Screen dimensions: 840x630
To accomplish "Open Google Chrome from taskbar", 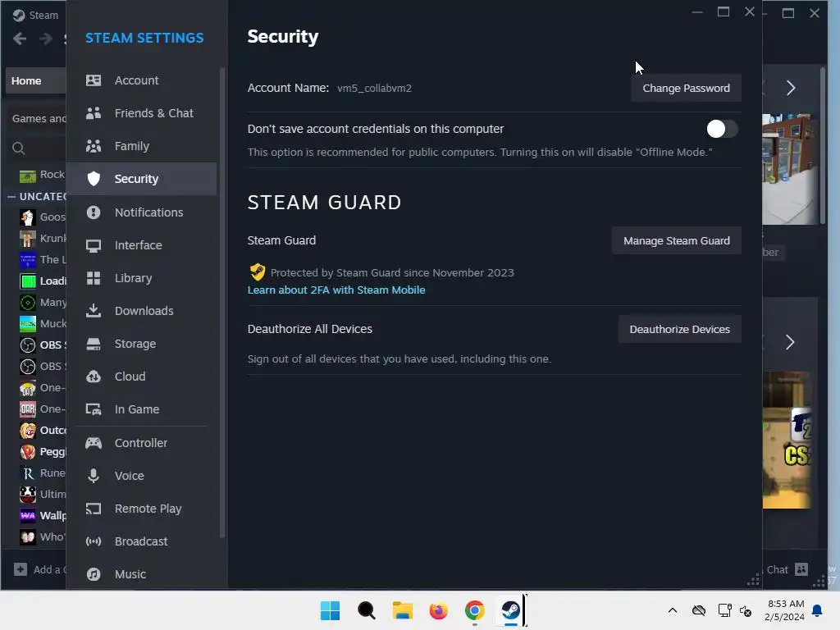I will click(x=475, y=610).
